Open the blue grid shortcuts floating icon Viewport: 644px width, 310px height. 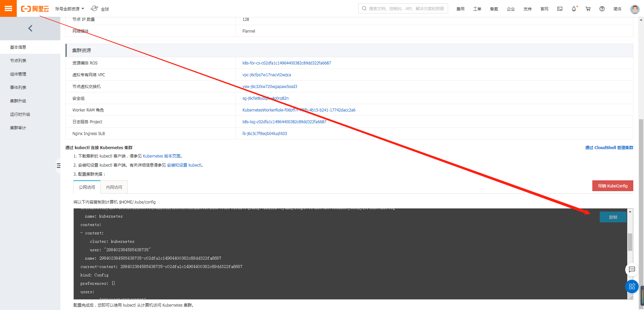click(632, 286)
